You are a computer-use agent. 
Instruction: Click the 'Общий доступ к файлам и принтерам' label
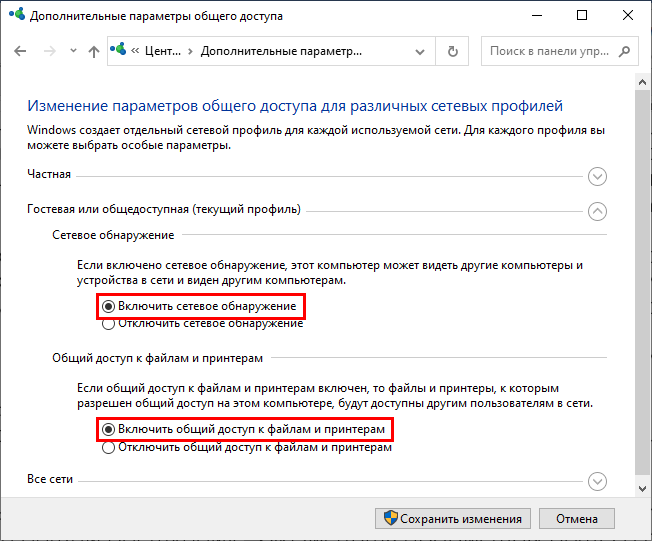pos(158,358)
